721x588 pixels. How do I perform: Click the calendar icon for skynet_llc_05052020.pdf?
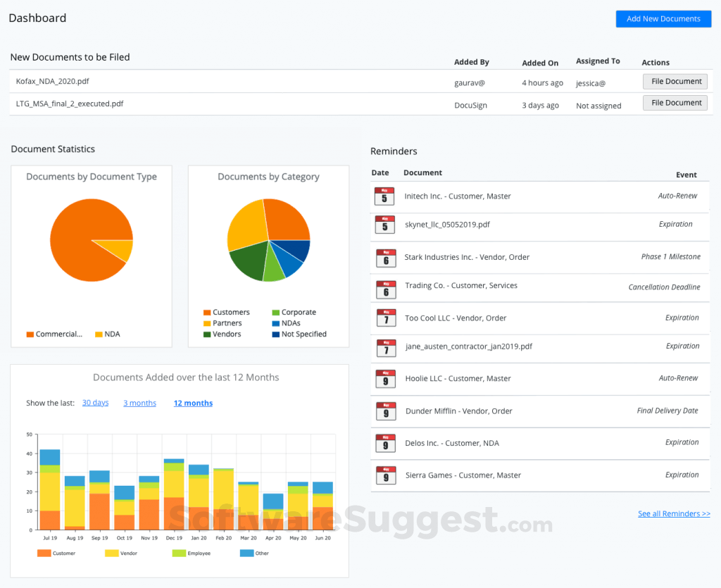(386, 226)
